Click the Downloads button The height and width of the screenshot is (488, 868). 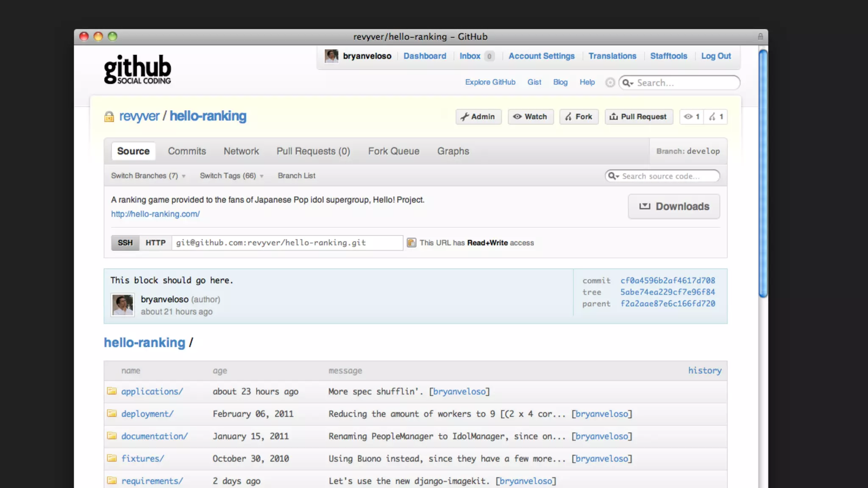tap(673, 206)
